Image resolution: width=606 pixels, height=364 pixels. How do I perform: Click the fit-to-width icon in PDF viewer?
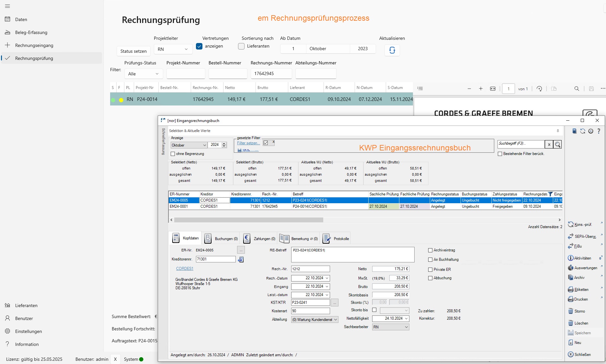pos(493,89)
